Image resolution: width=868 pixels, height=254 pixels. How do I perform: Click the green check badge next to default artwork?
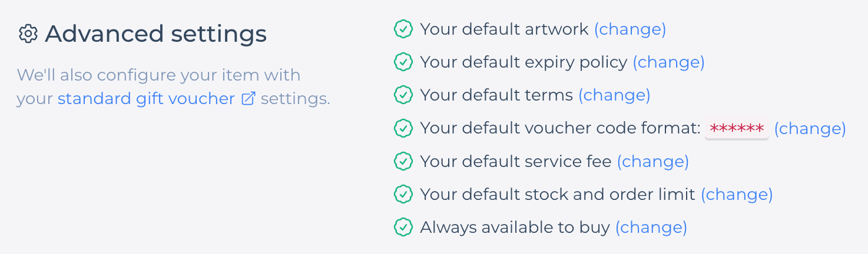pyautogui.click(x=403, y=29)
